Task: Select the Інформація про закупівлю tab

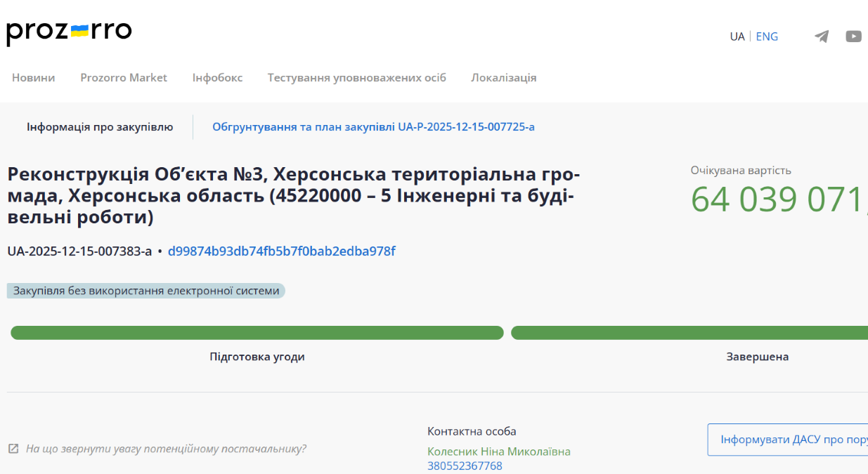Action: click(100, 127)
